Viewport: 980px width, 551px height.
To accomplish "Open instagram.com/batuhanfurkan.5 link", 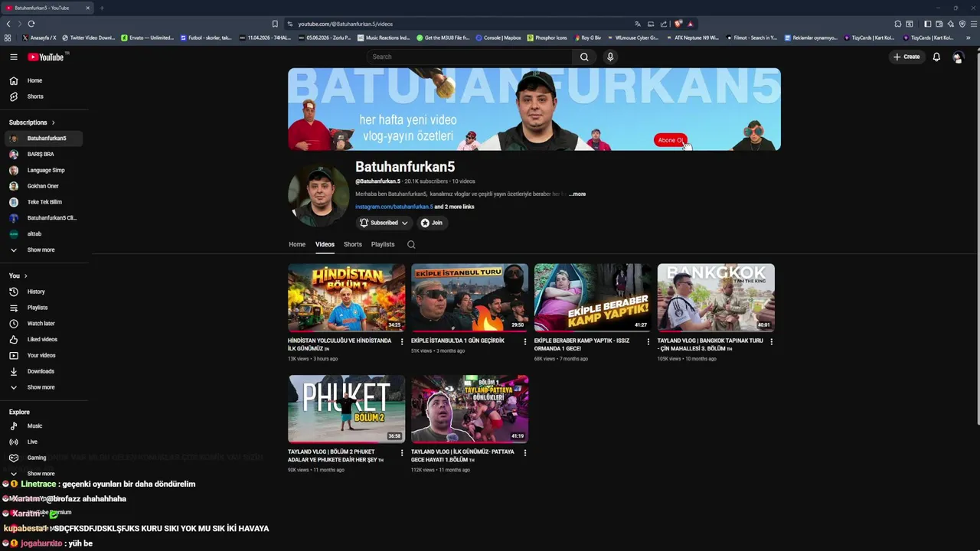I will [x=394, y=207].
